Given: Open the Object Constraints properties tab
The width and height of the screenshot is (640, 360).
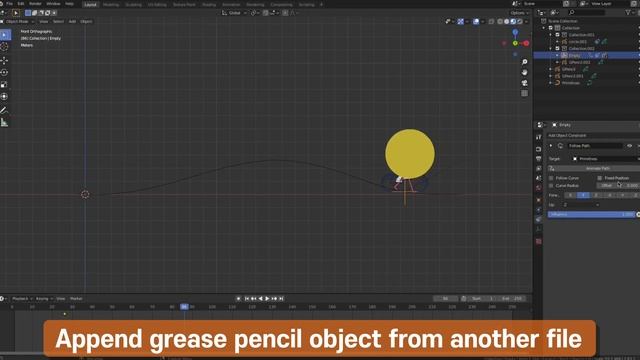Looking at the screenshot, I should point(539,220).
